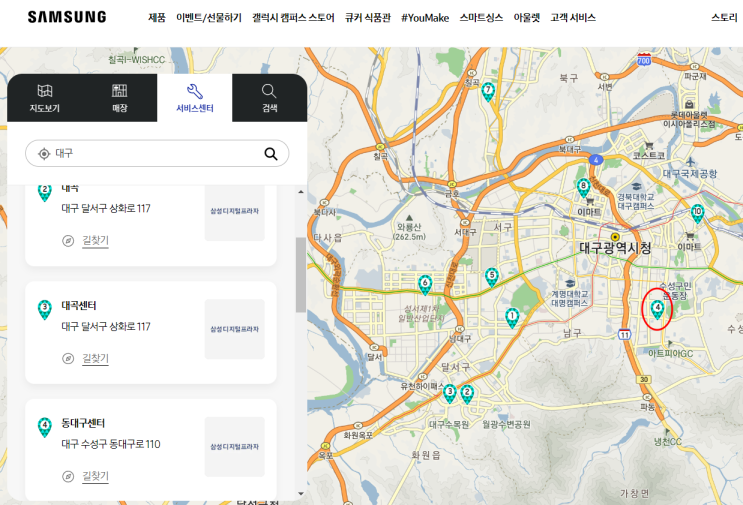Open the marker 2 card's 삼성디지털프라자 thumbnail
The width and height of the screenshot is (743, 505).
235,213
